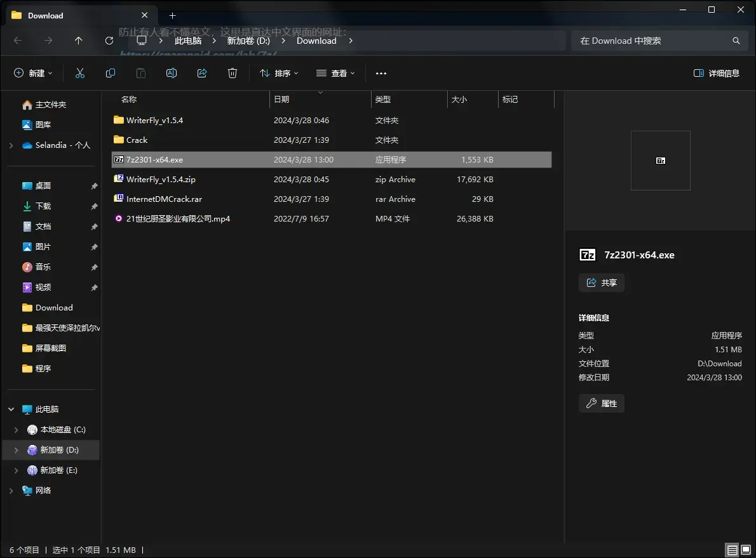756x558 pixels.
Task: Click the 在 Download 中搜索 search field
Action: [x=659, y=41]
